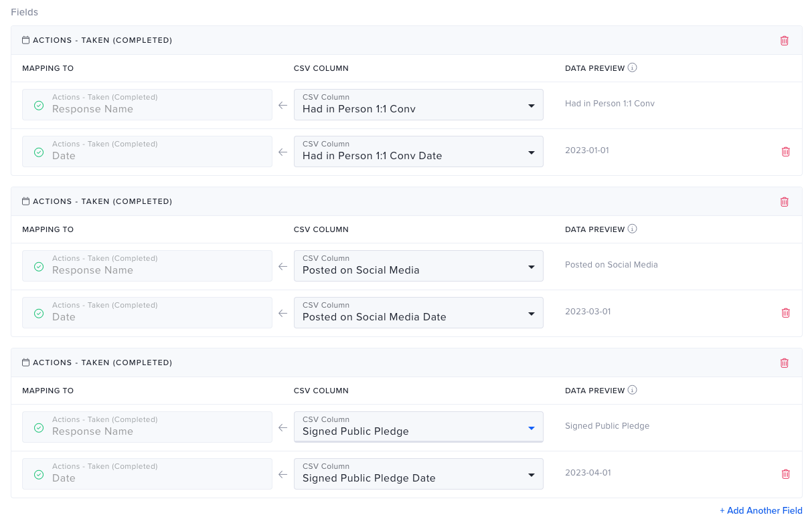Remove the Signed Public Pledge Date row
The height and width of the screenshot is (523, 812).
(x=786, y=474)
